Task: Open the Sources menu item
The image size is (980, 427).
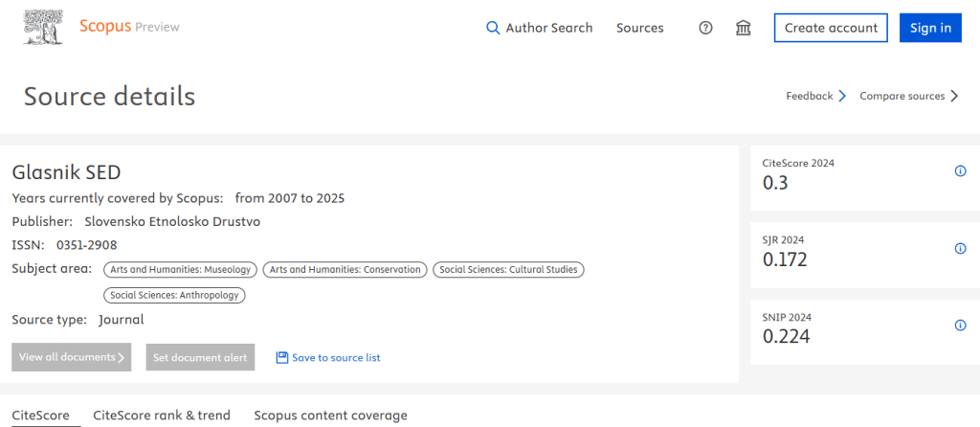Action: [639, 28]
